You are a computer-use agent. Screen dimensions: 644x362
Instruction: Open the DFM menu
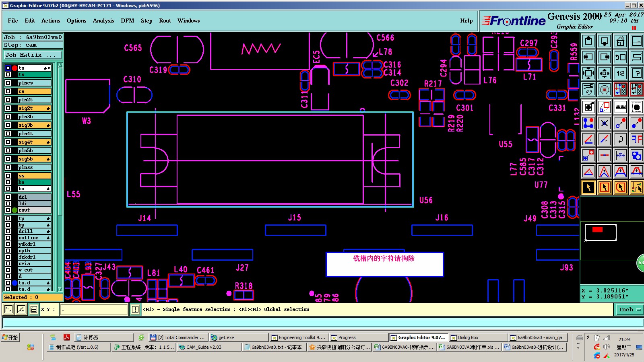(128, 21)
